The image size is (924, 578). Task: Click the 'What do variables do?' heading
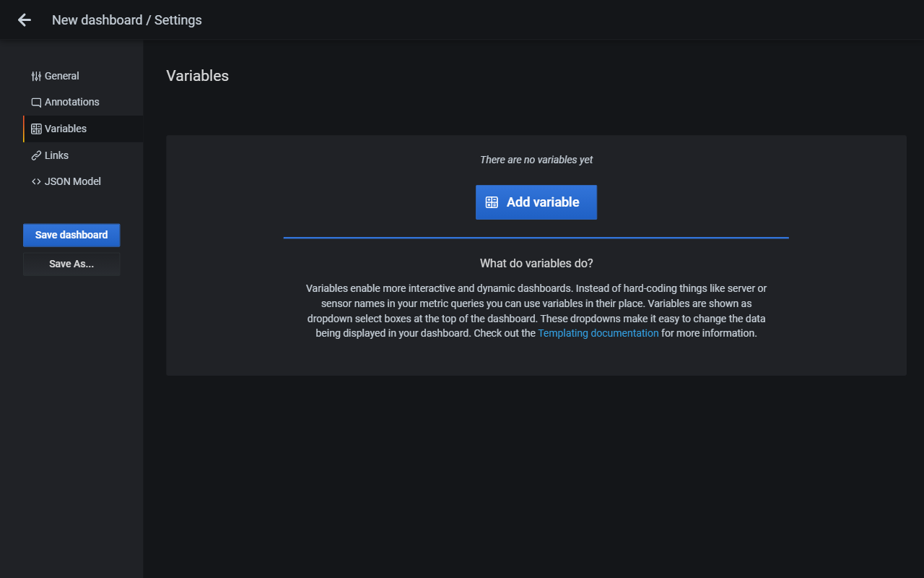click(x=536, y=263)
